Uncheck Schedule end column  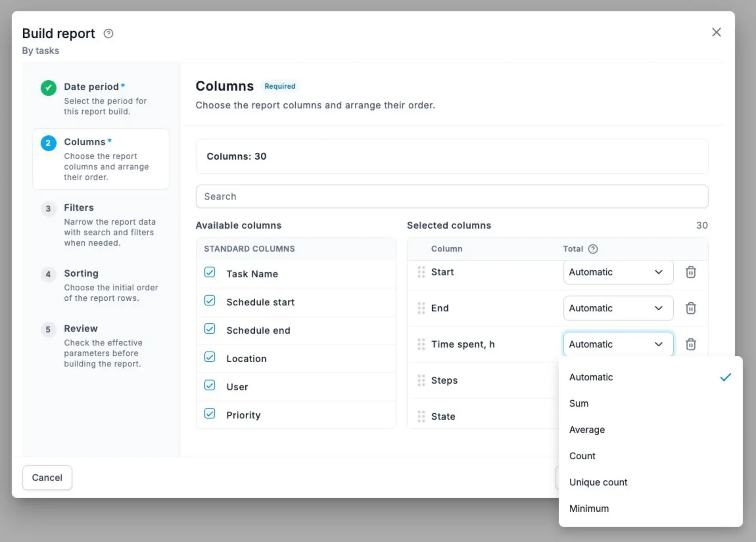pyautogui.click(x=209, y=329)
